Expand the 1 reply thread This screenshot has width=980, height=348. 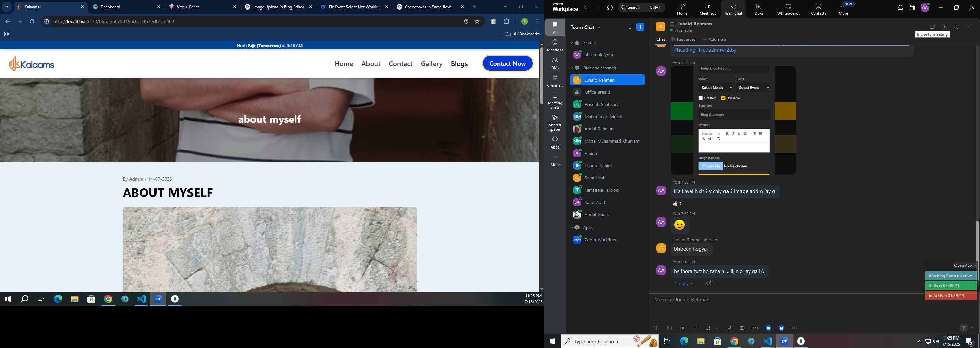(684, 284)
